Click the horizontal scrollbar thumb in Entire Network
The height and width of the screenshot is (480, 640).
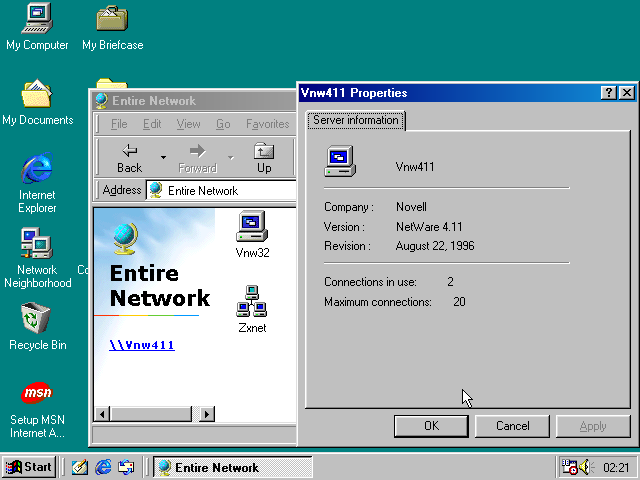coord(151,414)
